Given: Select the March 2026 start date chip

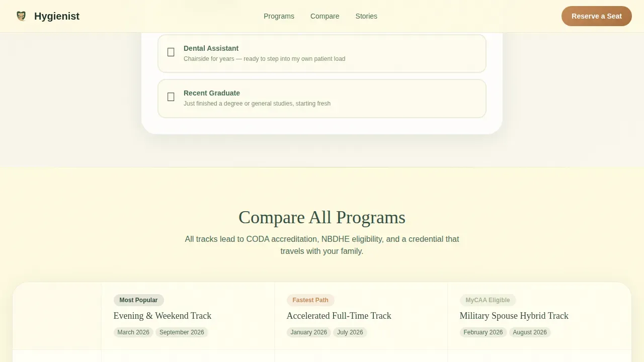Looking at the screenshot, I should pyautogui.click(x=133, y=332).
